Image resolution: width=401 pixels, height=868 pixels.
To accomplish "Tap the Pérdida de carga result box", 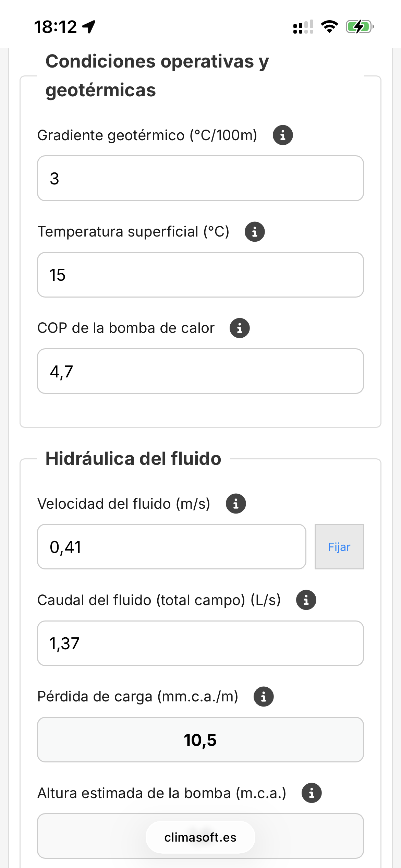I will (x=200, y=740).
